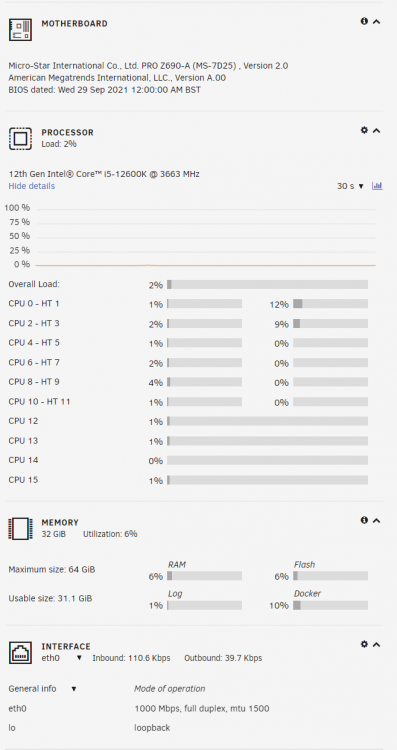Click the Motherboard info icon
Screen dimensions: 397x750
pyautogui.click(x=364, y=21)
